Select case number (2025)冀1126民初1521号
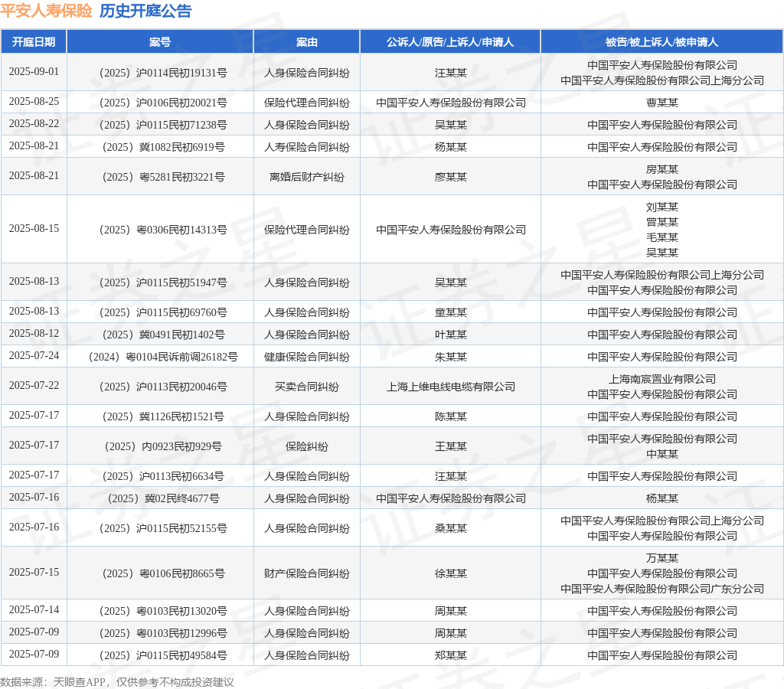Image resolution: width=784 pixels, height=689 pixels. pyautogui.click(x=163, y=416)
